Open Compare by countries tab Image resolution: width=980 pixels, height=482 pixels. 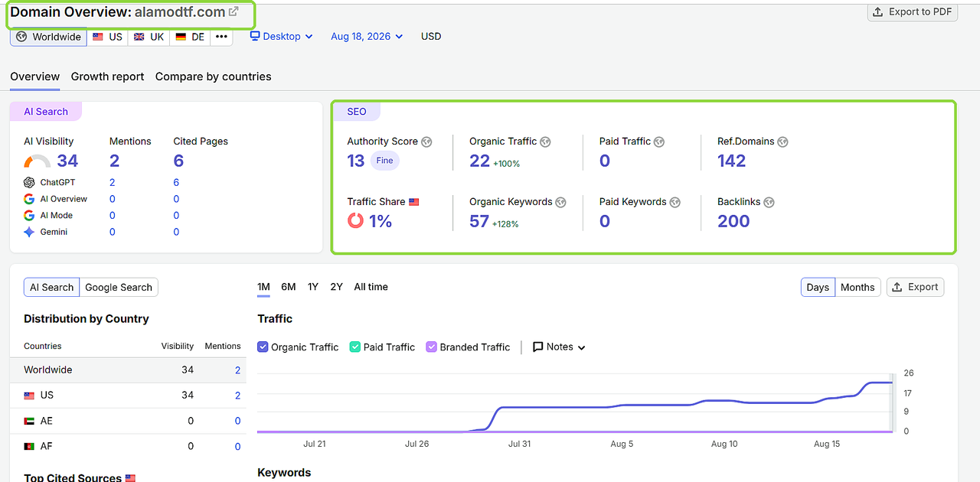point(214,77)
